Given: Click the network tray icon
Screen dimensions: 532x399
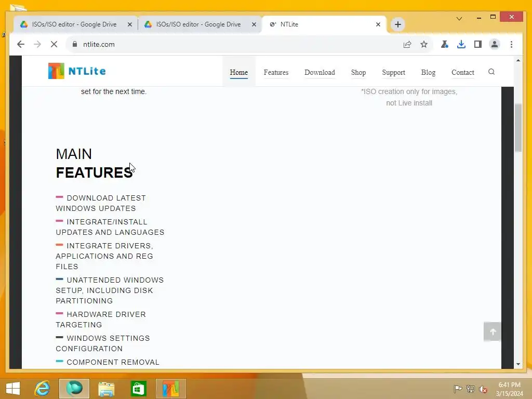Looking at the screenshot, I should coord(471,389).
